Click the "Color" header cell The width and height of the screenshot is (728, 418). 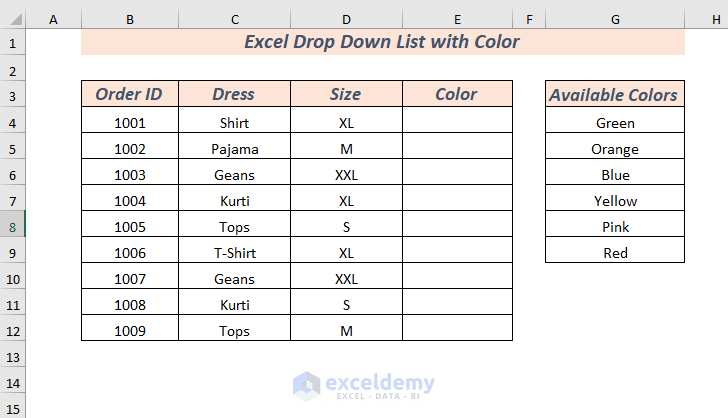pos(457,94)
